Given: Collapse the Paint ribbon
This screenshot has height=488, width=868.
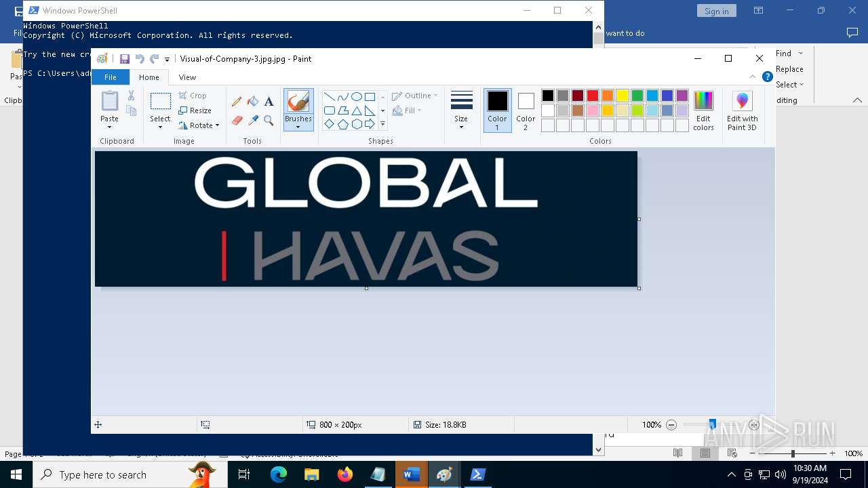Looking at the screenshot, I should click(x=753, y=77).
